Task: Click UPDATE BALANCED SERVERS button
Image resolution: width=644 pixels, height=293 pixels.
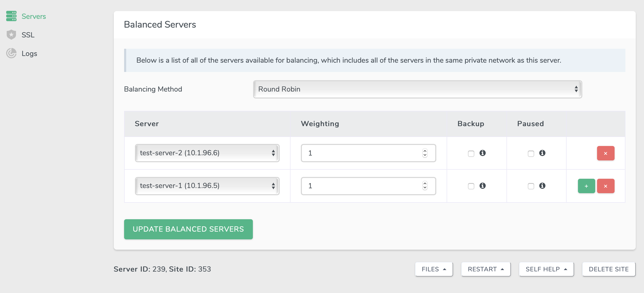Action: point(188,229)
